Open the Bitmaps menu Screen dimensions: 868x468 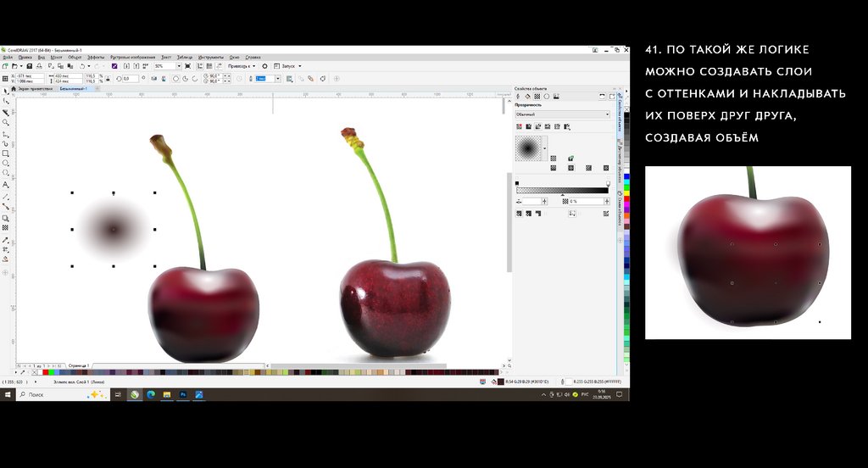132,57
